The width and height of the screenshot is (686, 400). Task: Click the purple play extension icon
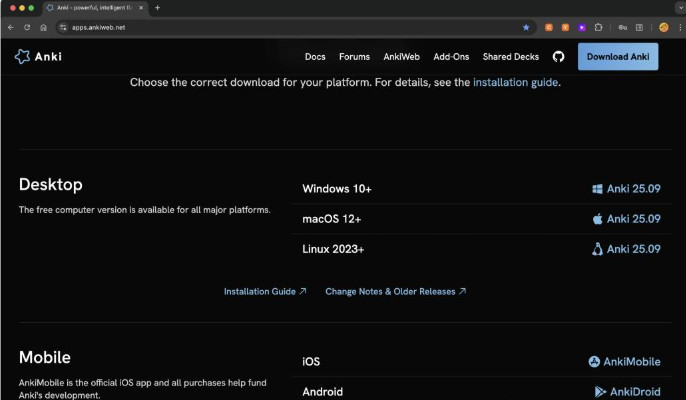click(x=581, y=27)
